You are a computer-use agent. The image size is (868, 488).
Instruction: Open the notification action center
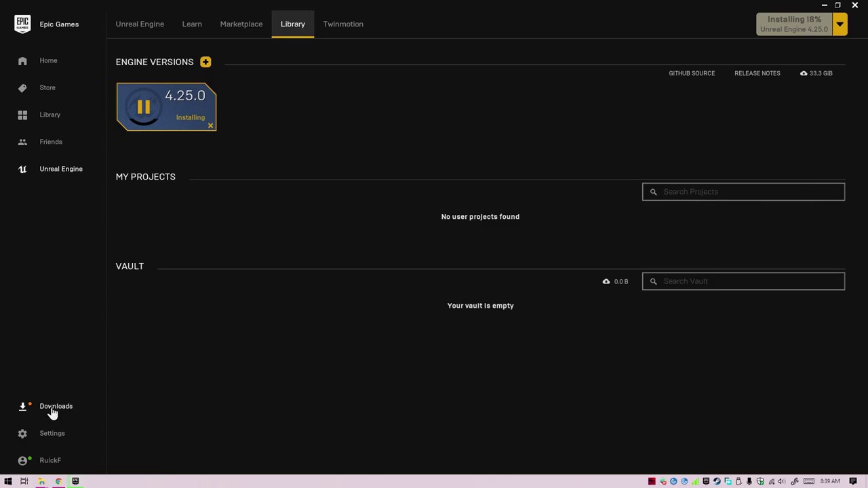click(853, 481)
